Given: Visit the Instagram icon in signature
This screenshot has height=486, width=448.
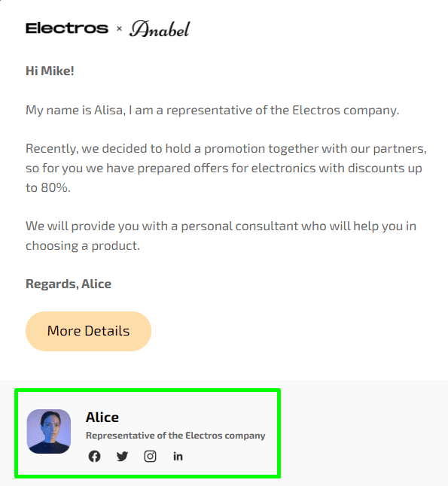Looking at the screenshot, I should [x=150, y=456].
